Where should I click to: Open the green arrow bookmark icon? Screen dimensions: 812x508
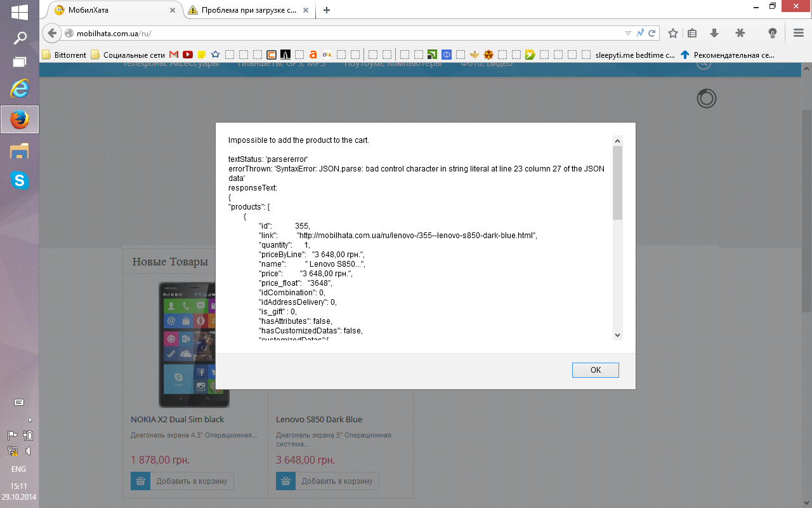coord(530,55)
